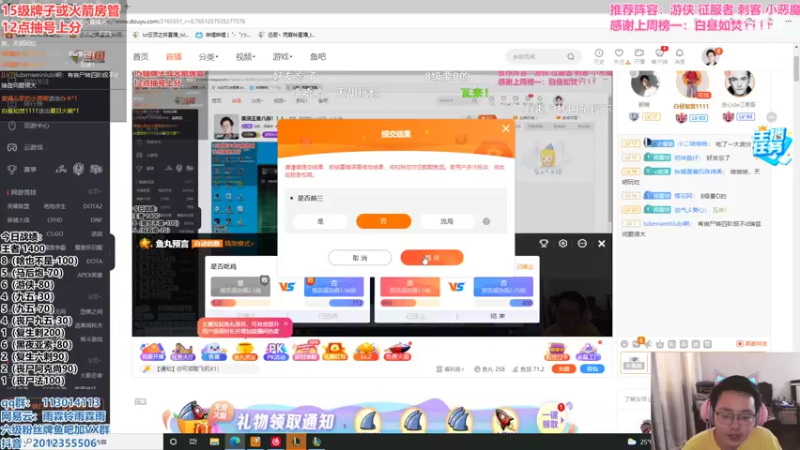Expand the 游戏 dropdown menu
Screen dimensions: 800x450
(x=282, y=57)
